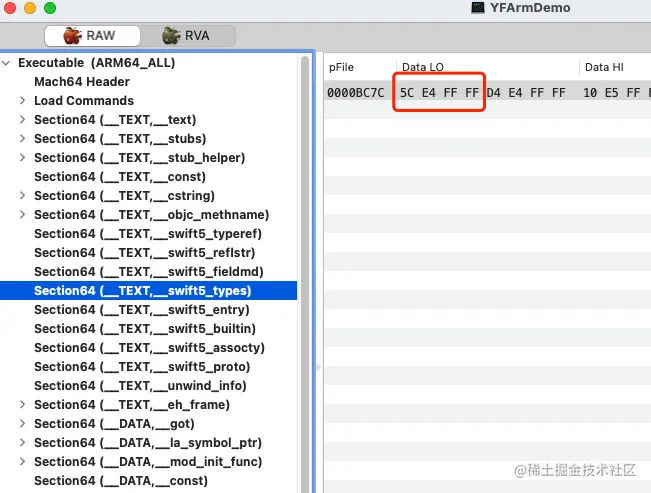This screenshot has width=651, height=493.
Task: Minimize the YFArmDemo window
Action: tap(30, 7)
